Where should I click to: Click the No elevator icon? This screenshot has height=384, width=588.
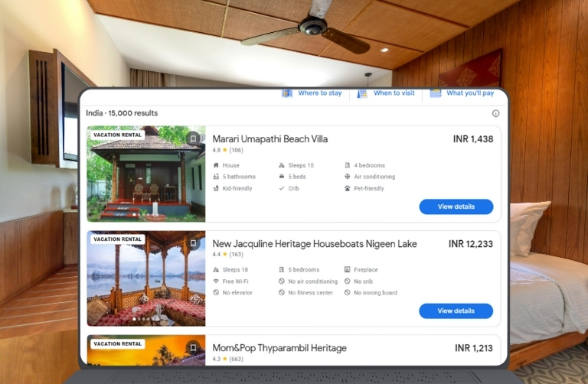coord(216,292)
